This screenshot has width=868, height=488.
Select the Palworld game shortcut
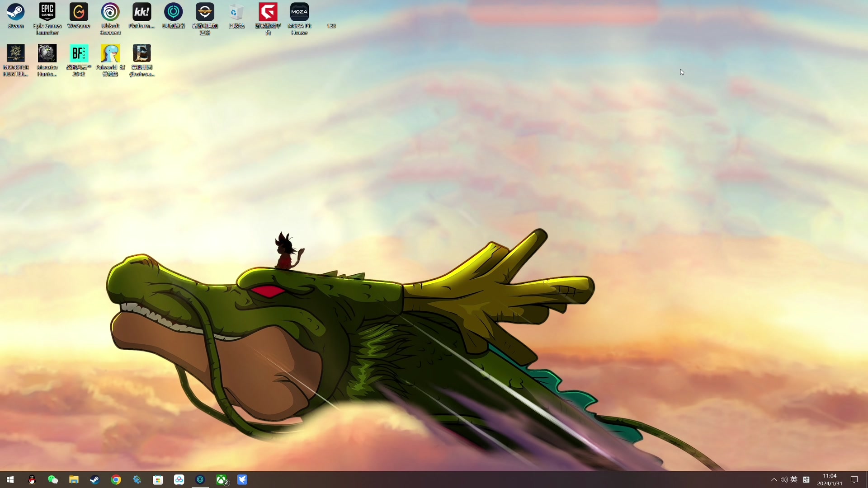[x=110, y=54]
